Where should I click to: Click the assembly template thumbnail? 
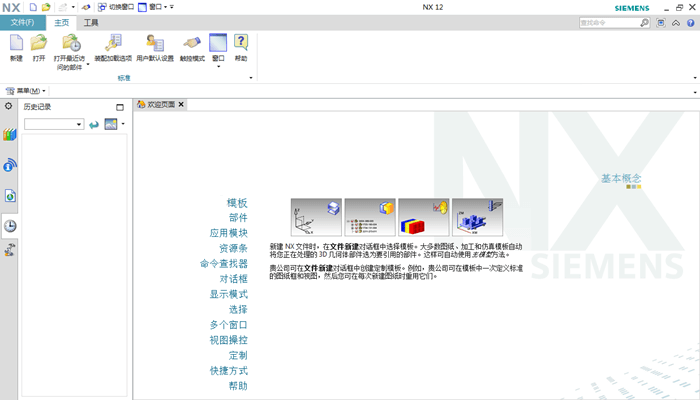pos(370,217)
